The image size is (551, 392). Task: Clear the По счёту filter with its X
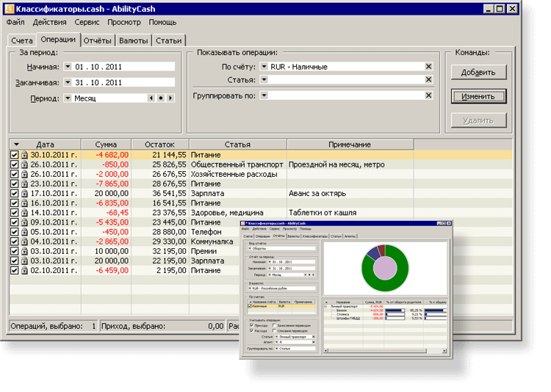(x=428, y=66)
